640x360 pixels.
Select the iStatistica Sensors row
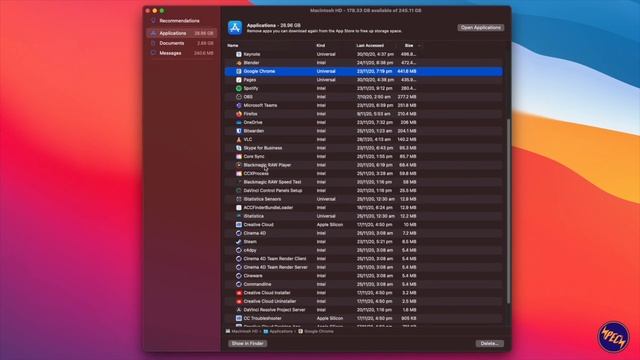click(x=363, y=199)
